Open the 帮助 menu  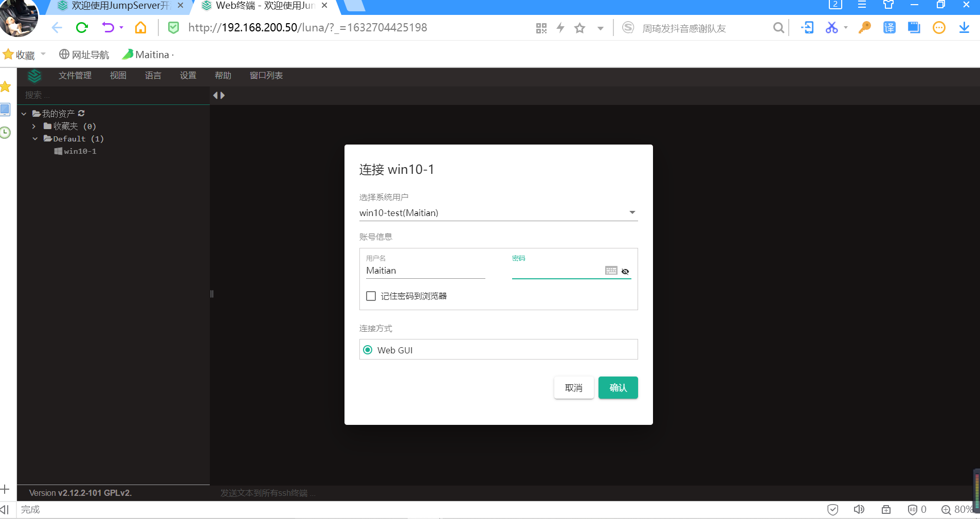(223, 76)
